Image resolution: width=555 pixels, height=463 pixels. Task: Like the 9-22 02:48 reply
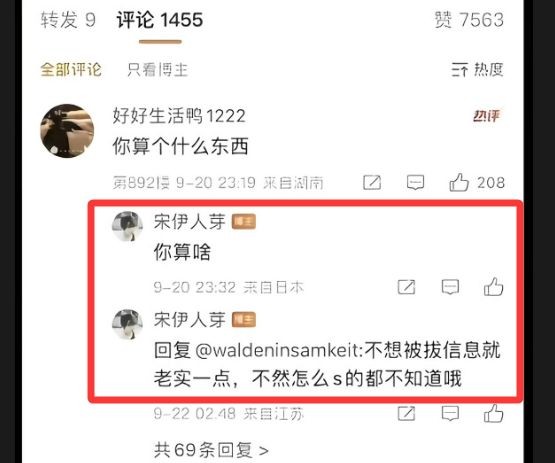point(493,413)
